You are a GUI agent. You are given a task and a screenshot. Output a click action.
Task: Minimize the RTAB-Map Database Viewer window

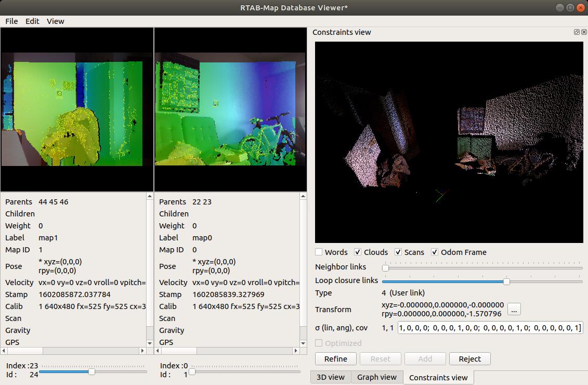559,7
